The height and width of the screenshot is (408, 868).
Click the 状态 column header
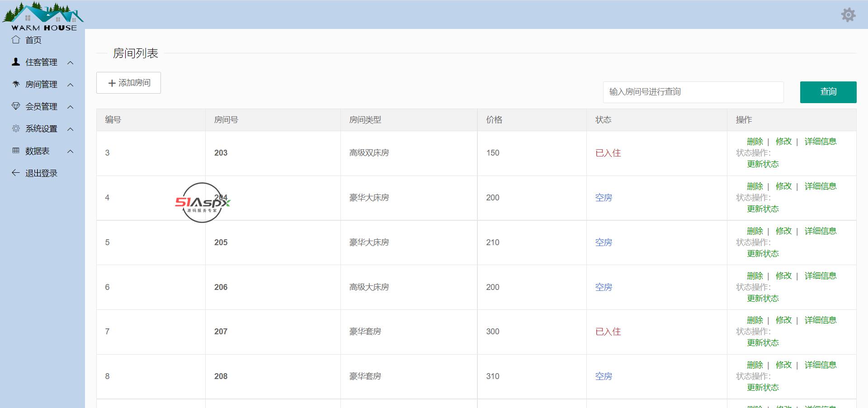[656, 120]
